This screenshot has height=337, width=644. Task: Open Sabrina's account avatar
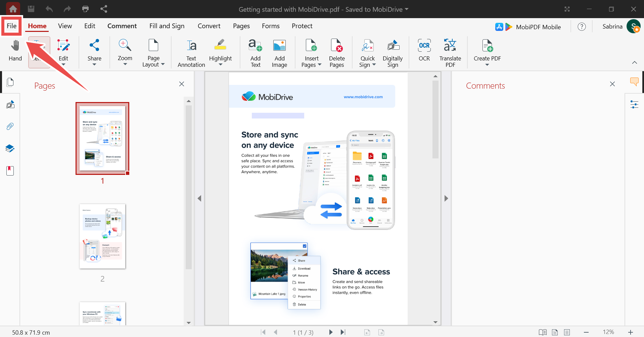pyautogui.click(x=634, y=27)
